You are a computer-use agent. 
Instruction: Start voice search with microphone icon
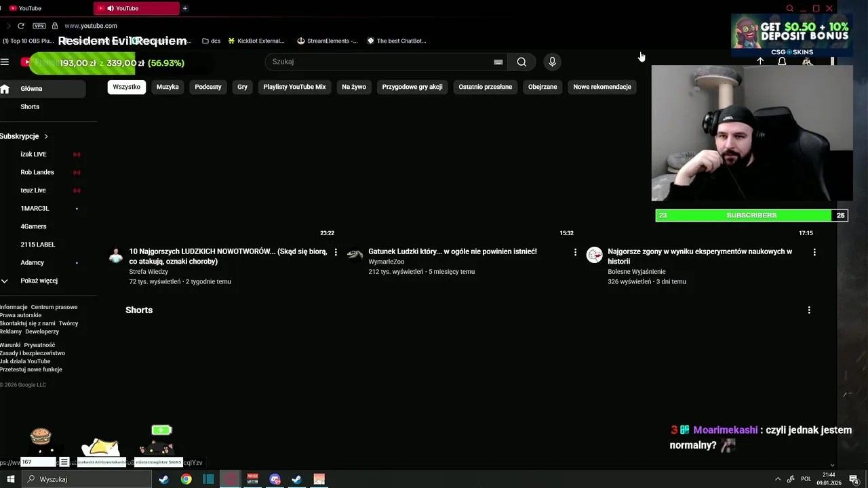tap(552, 62)
